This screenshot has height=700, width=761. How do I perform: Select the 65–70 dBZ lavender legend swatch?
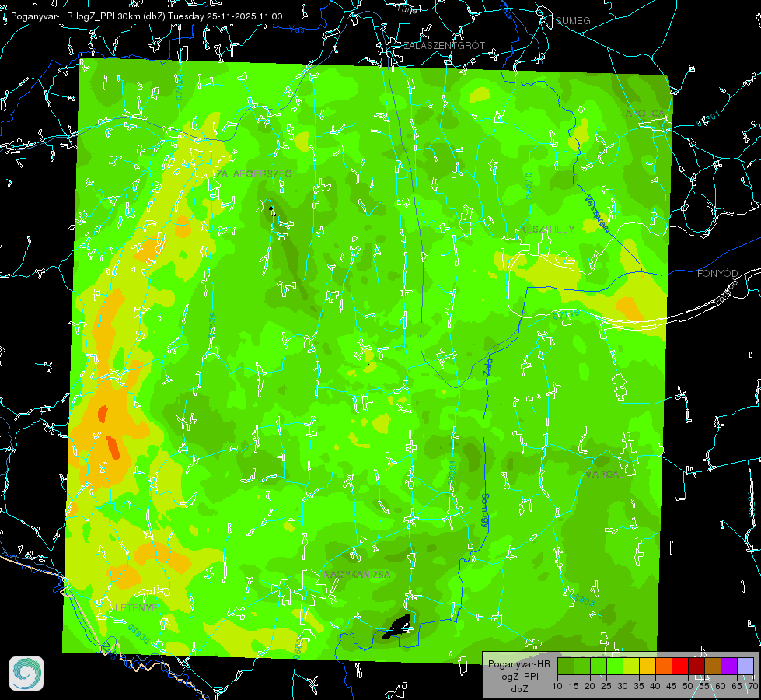(745, 666)
